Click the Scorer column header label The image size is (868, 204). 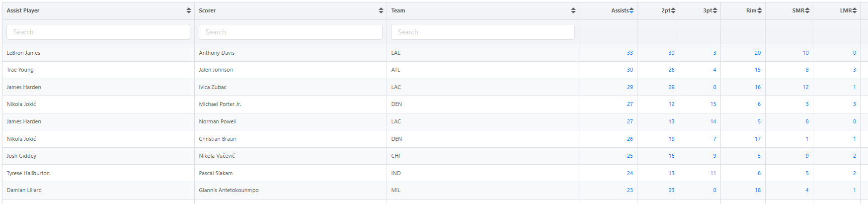coord(207,10)
